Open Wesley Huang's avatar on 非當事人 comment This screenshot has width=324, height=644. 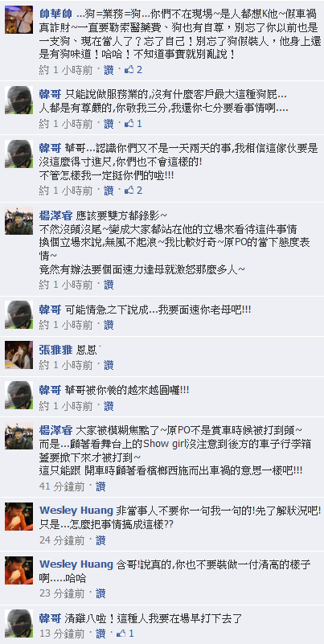pyautogui.click(x=18, y=516)
